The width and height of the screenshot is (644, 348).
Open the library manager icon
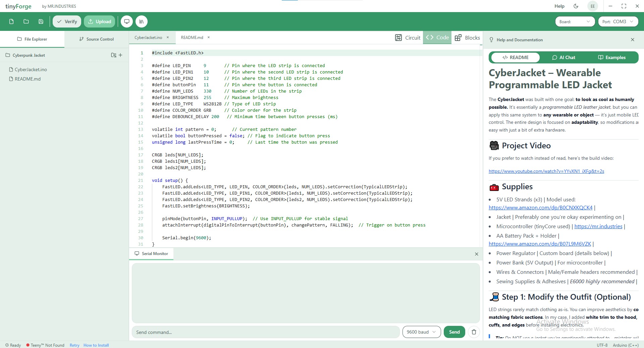coord(142,21)
